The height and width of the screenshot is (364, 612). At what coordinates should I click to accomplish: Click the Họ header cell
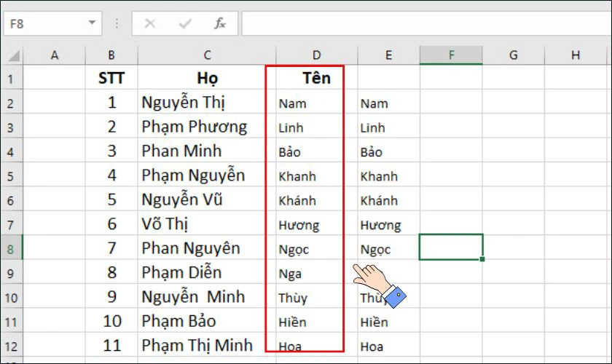pos(207,78)
